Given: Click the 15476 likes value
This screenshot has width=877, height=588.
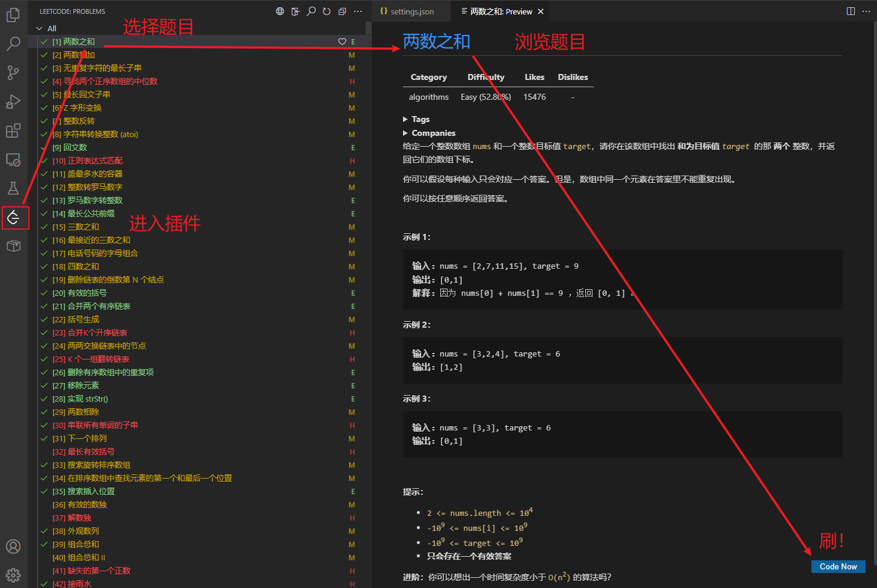Looking at the screenshot, I should click(x=535, y=97).
